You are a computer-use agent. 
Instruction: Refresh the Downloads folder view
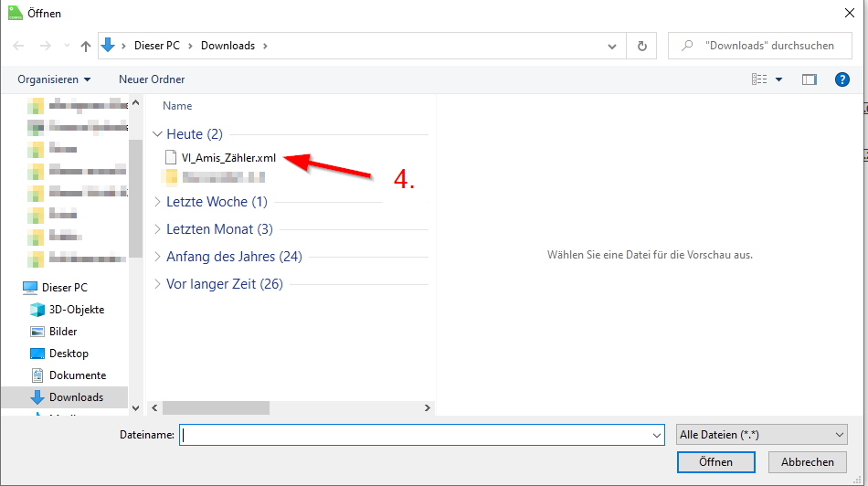coord(641,46)
